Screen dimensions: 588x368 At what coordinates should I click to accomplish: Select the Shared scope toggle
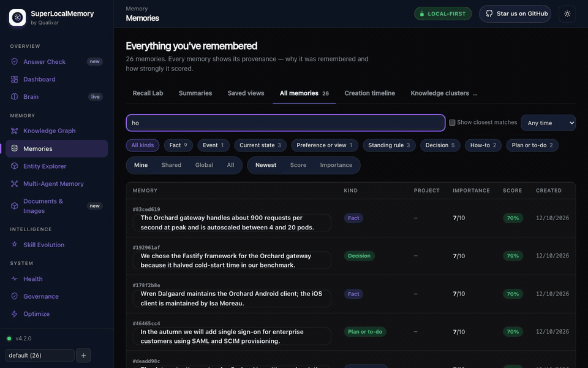point(171,165)
